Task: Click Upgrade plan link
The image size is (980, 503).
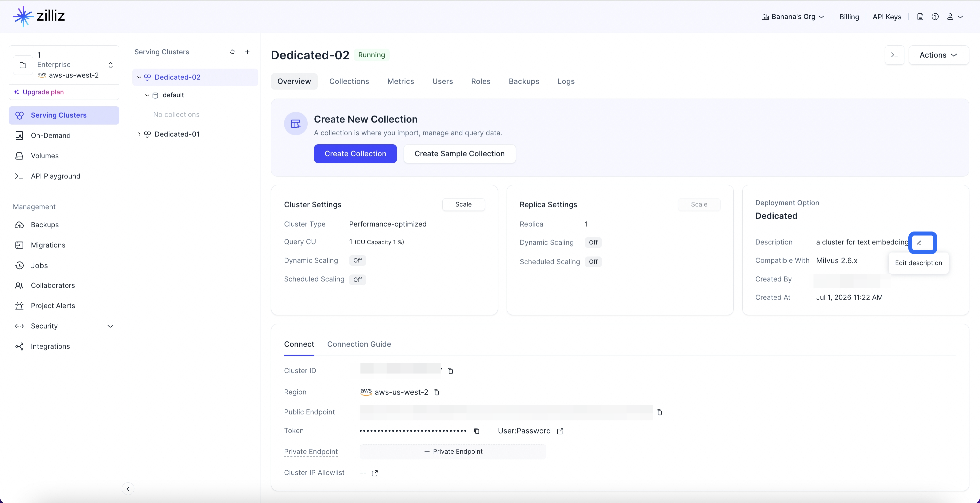Action: [x=39, y=92]
